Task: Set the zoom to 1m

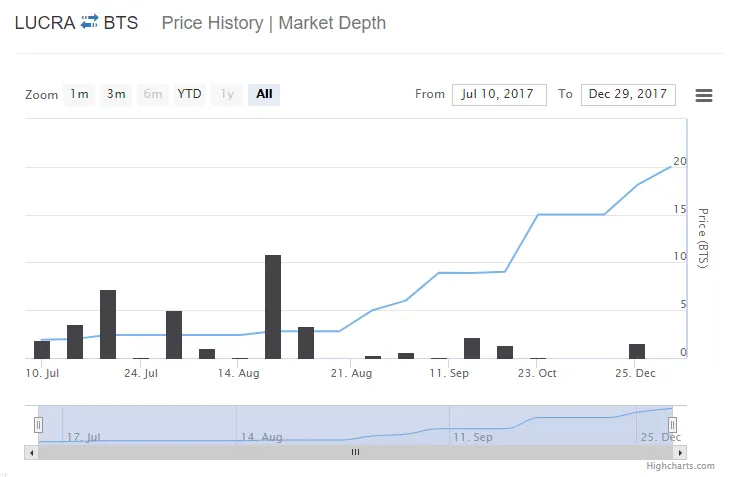Action: click(x=79, y=95)
